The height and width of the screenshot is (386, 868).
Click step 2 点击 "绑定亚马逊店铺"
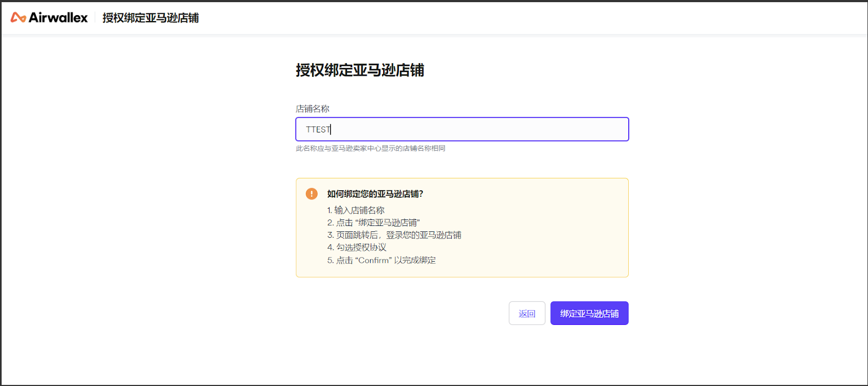[373, 223]
